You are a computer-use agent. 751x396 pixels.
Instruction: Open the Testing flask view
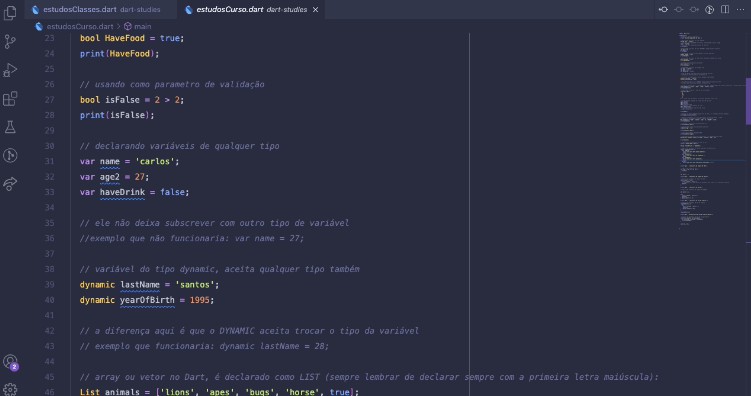pyautogui.click(x=10, y=127)
